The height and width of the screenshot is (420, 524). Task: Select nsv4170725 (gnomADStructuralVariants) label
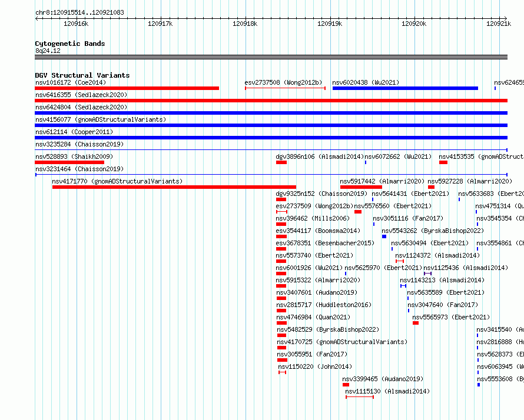pyautogui.click(x=342, y=342)
